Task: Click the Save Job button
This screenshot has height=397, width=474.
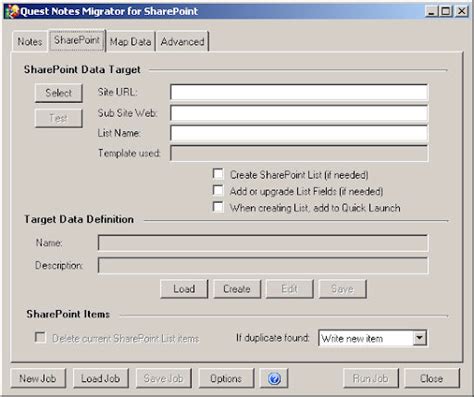Action: tap(163, 378)
